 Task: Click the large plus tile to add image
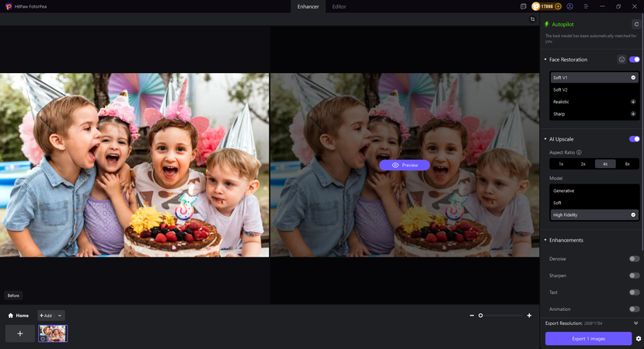click(x=20, y=333)
